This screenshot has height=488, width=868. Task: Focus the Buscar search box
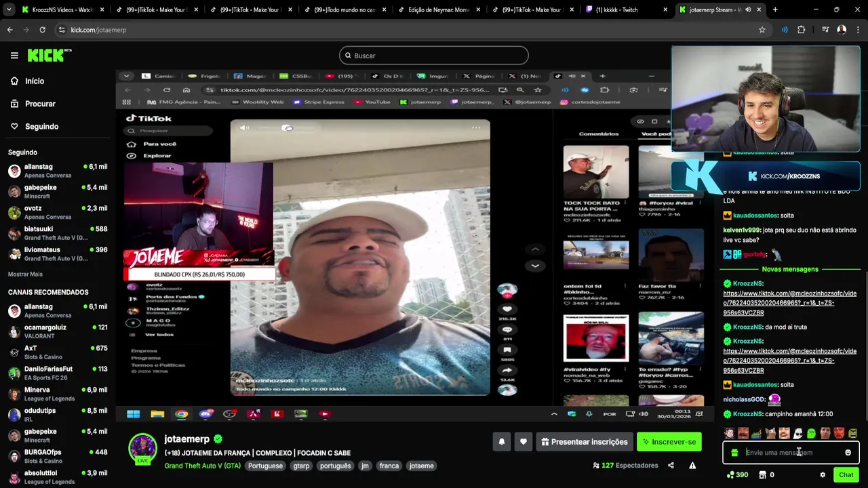click(x=434, y=56)
